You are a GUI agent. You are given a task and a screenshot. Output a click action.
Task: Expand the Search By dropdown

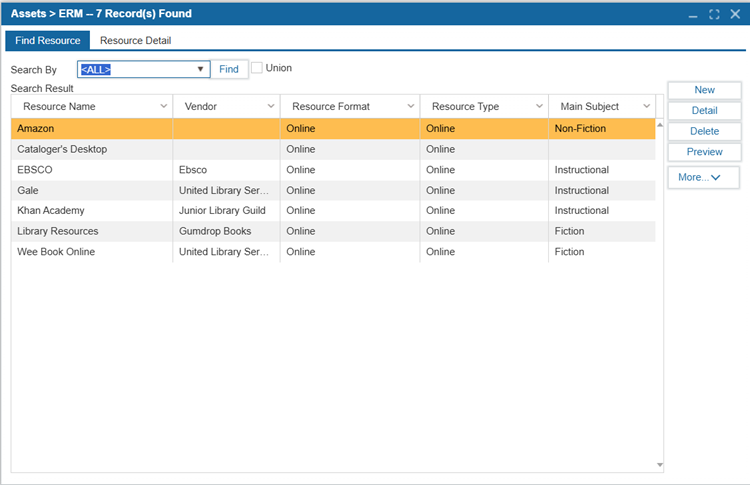click(x=200, y=69)
